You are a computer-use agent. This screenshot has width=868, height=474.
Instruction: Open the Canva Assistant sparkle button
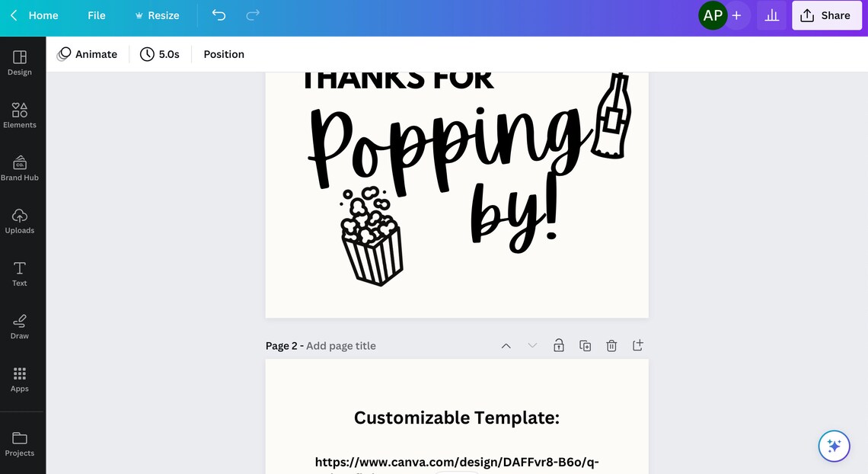(x=834, y=446)
